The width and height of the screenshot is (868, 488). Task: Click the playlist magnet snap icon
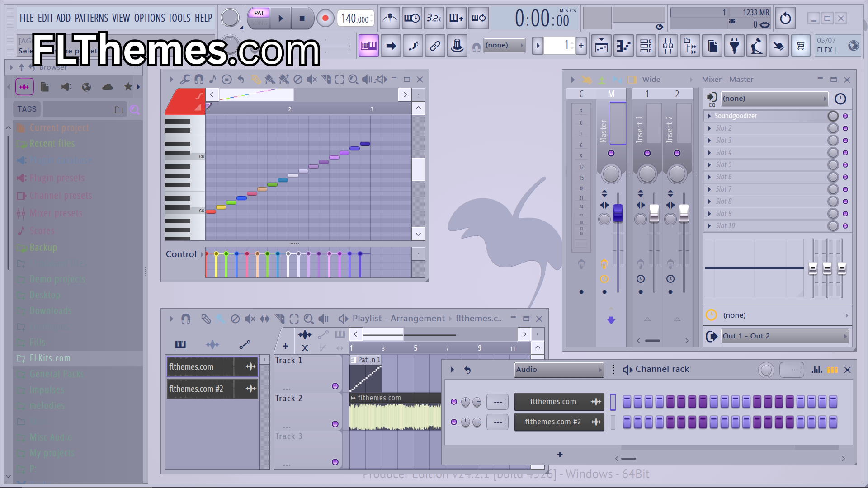click(186, 319)
